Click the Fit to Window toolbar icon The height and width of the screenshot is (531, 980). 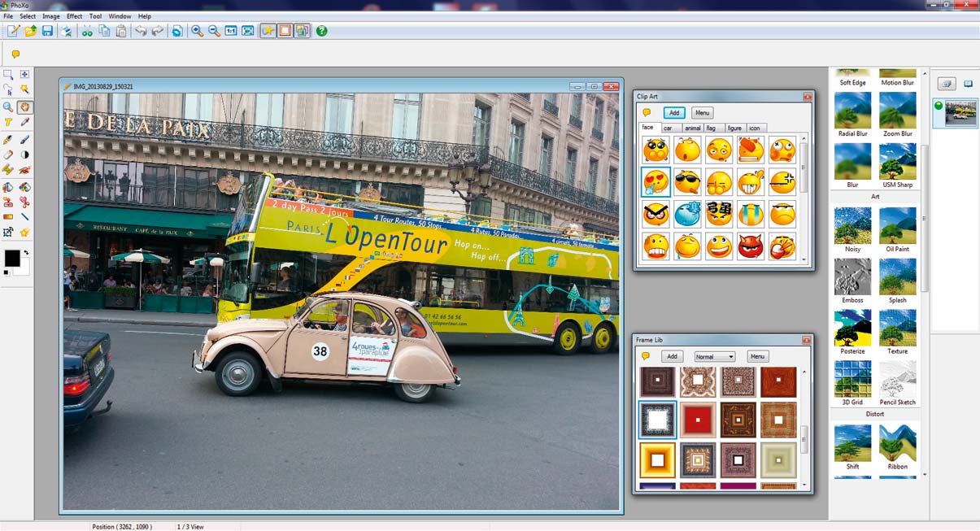tap(248, 31)
